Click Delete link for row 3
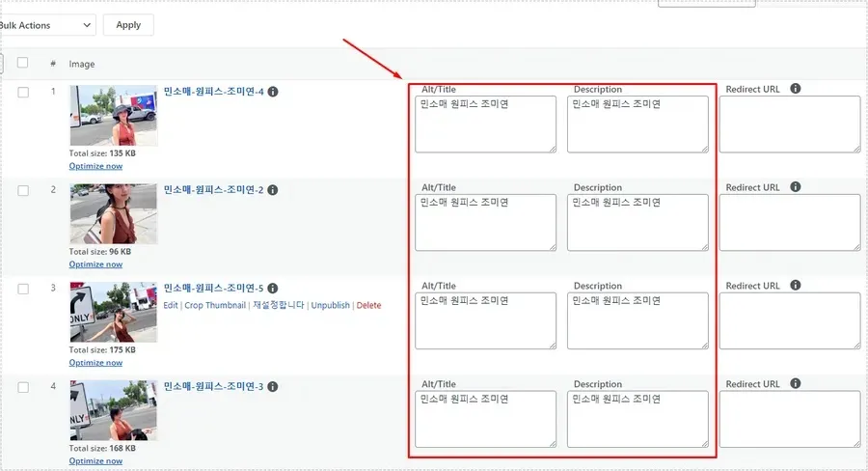The height and width of the screenshot is (471, 868). 368,305
